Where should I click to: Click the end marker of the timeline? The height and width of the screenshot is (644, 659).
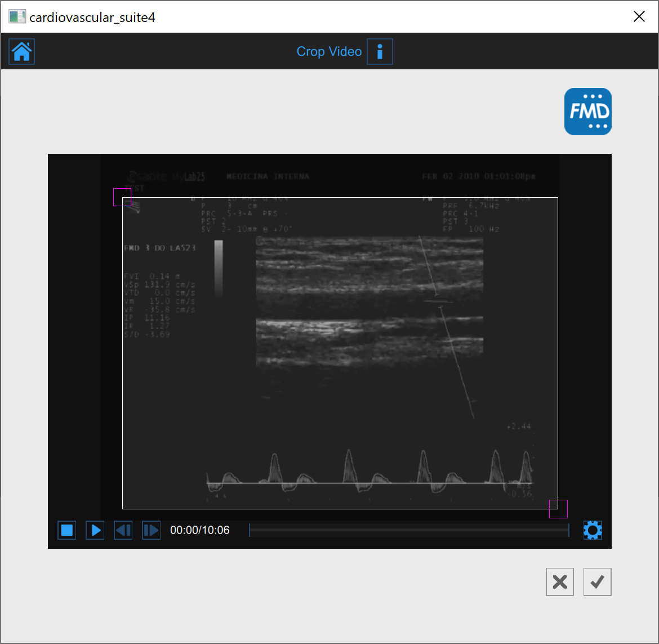pyautogui.click(x=569, y=530)
